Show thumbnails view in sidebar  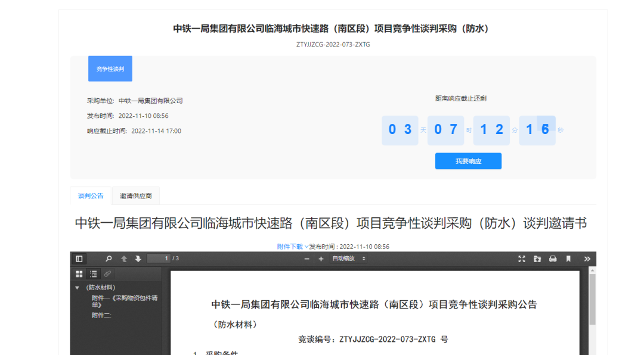[79, 274]
